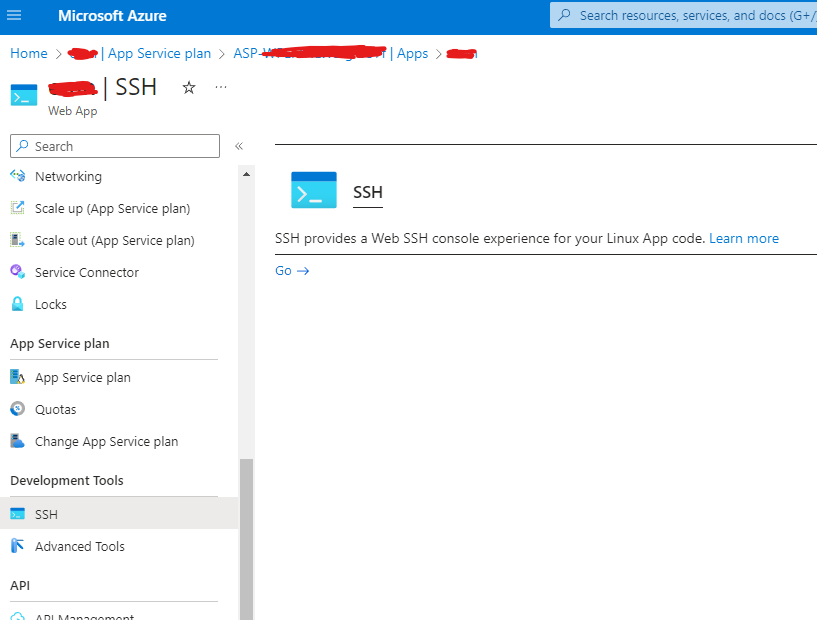817x620 pixels.
Task: Click the large SSH terminal icon
Action: (x=314, y=190)
